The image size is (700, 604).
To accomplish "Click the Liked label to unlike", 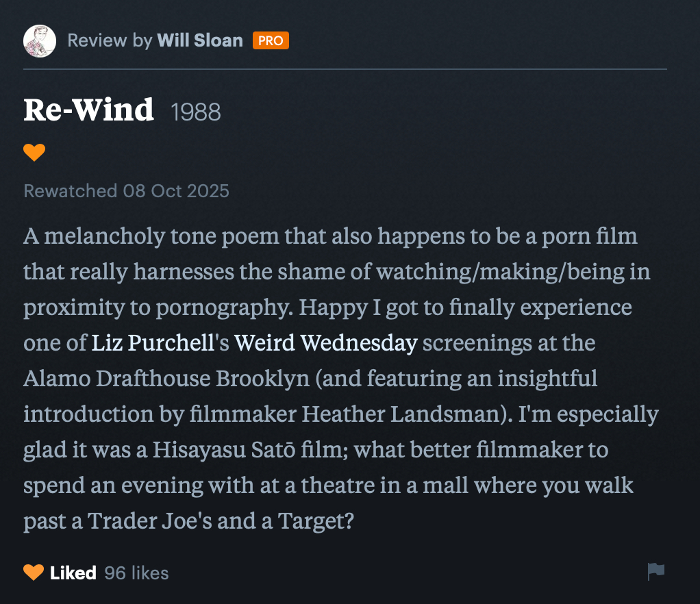I will tap(73, 572).
